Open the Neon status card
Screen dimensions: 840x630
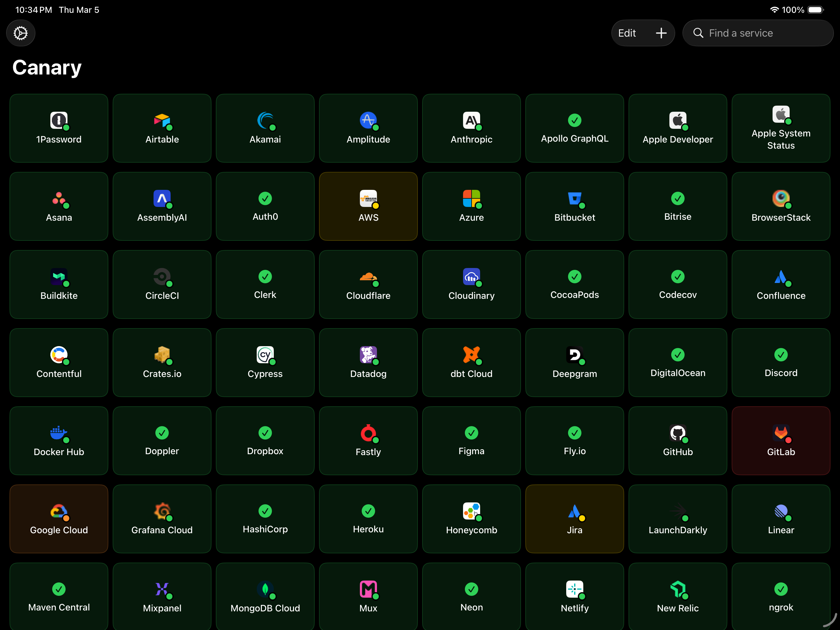[x=471, y=597]
